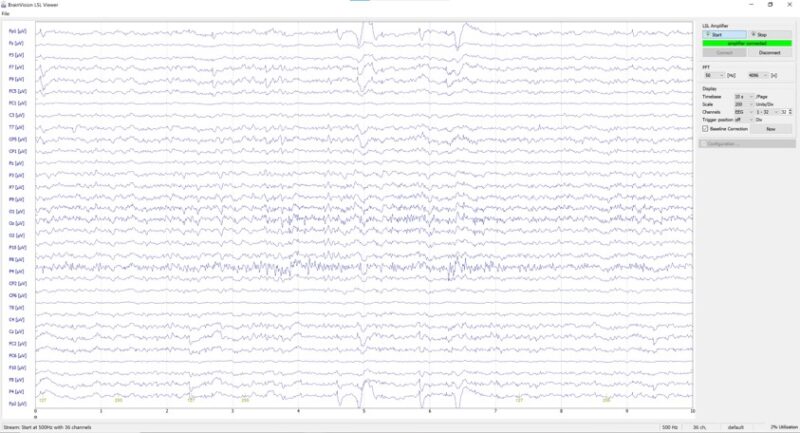Click the 5 second mark on the time axis

click(364, 411)
